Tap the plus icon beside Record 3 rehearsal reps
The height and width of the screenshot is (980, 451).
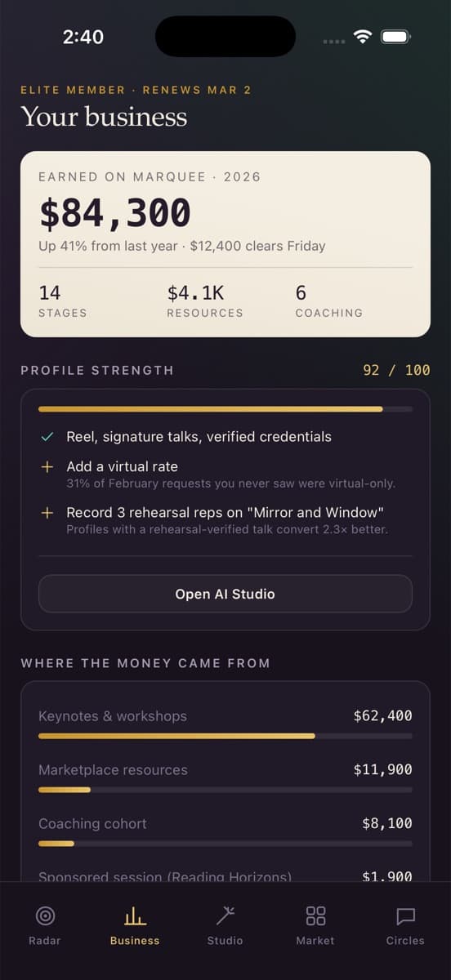pos(47,513)
